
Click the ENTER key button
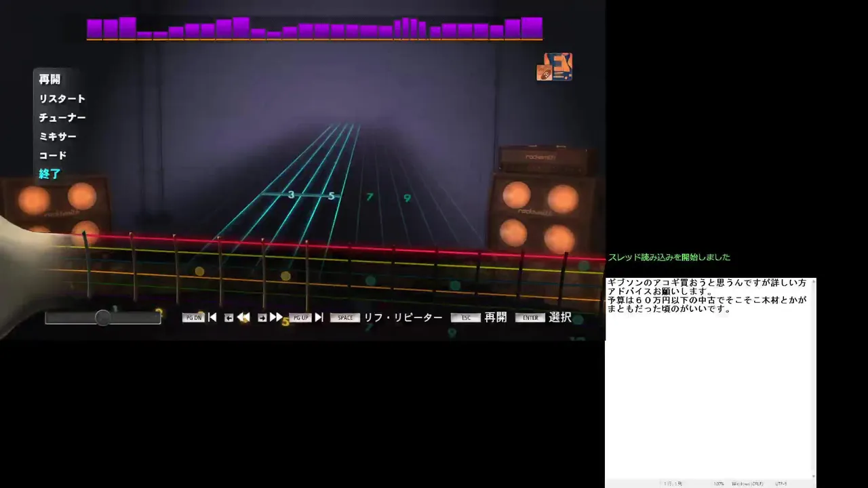click(x=530, y=318)
